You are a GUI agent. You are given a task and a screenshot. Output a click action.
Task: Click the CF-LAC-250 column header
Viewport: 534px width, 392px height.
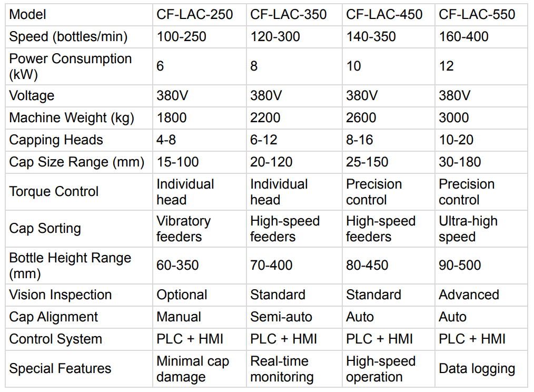[x=194, y=15]
